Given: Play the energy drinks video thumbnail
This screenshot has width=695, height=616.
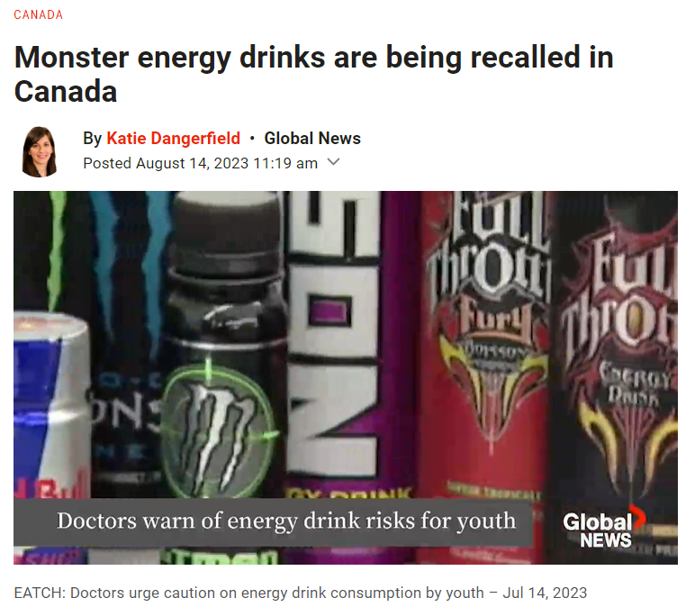Looking at the screenshot, I should point(346,378).
